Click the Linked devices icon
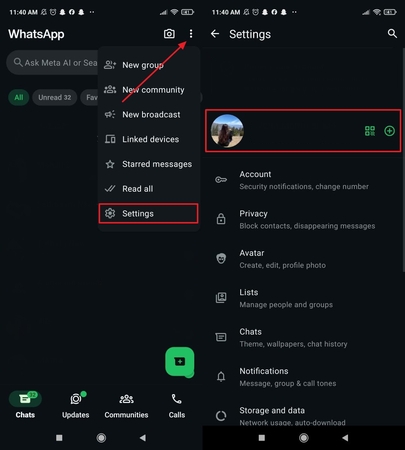The image size is (405, 450). pyautogui.click(x=110, y=139)
